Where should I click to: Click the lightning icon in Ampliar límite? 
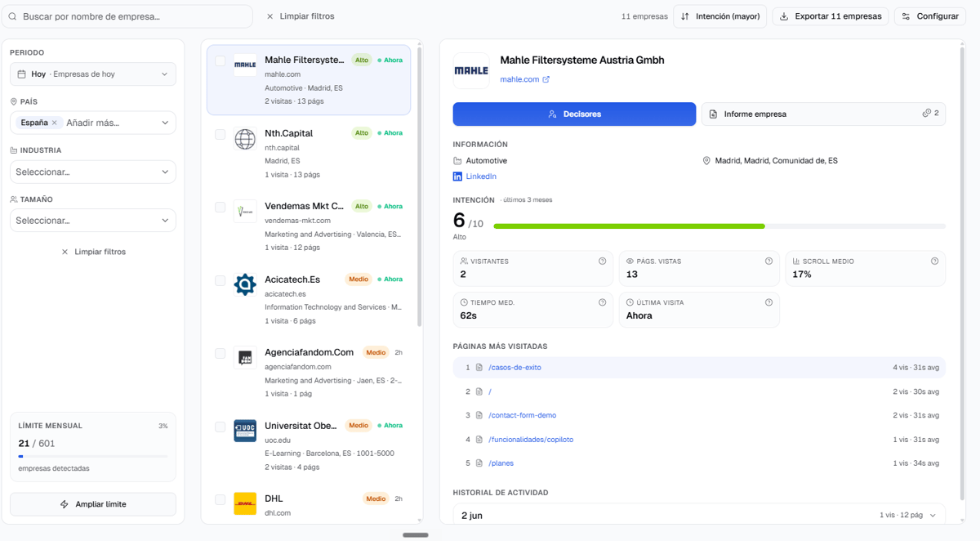point(65,504)
